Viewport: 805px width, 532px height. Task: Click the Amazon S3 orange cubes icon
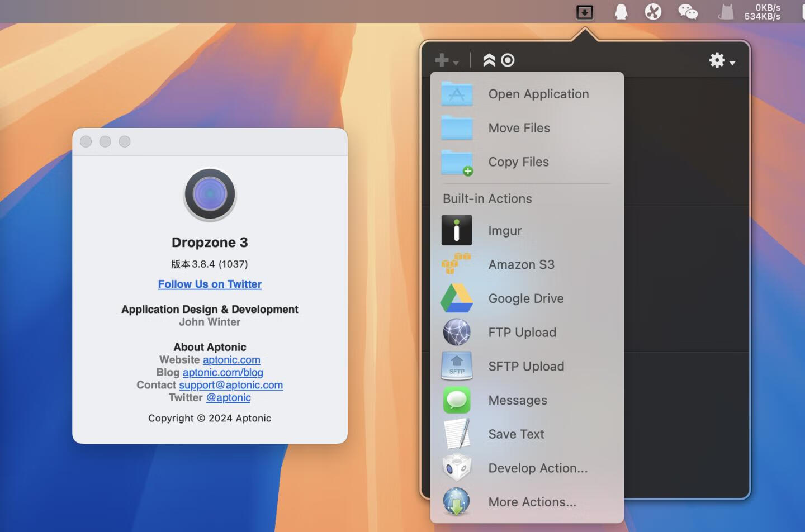457,264
